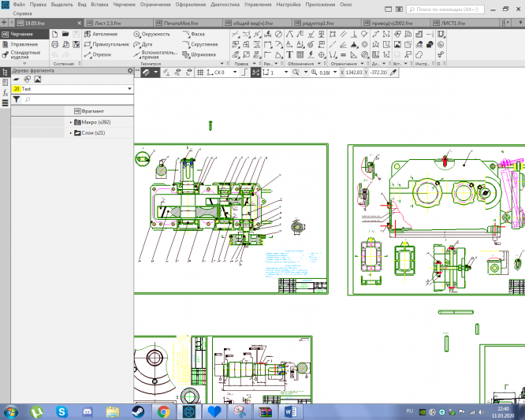
Task: Open the Оформление menu
Action: pyautogui.click(x=190, y=5)
